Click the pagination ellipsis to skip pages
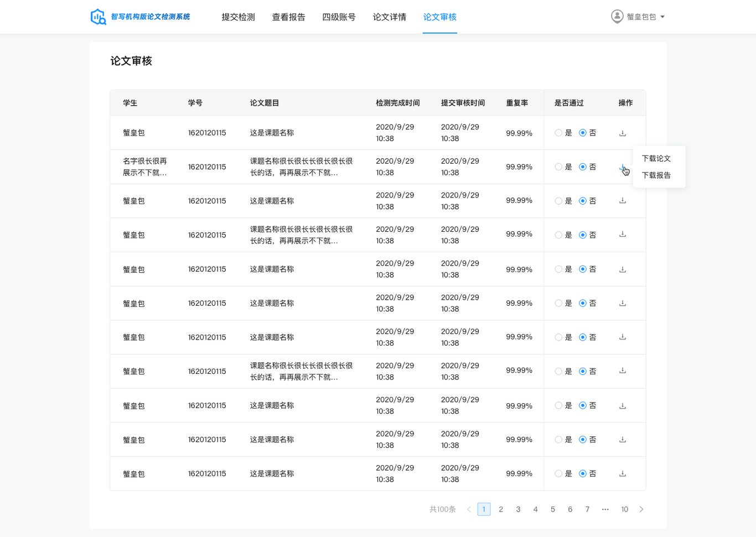756x537 pixels. coord(605,509)
